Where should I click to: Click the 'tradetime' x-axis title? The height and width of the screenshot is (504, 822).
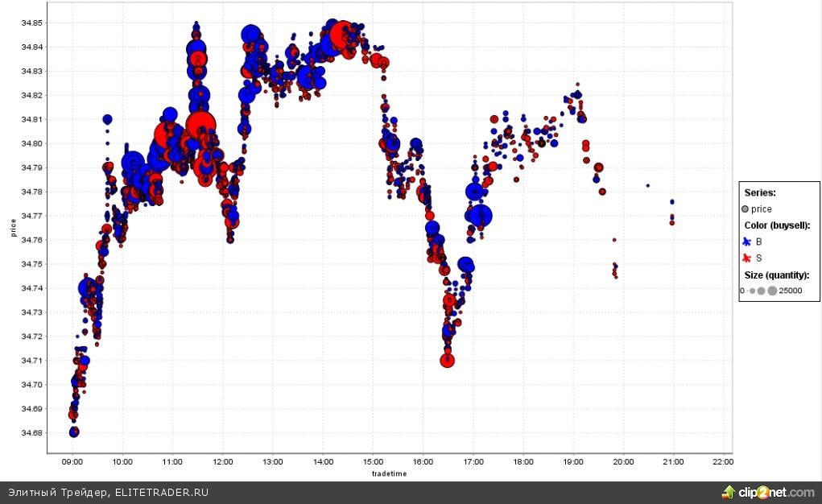(x=389, y=473)
